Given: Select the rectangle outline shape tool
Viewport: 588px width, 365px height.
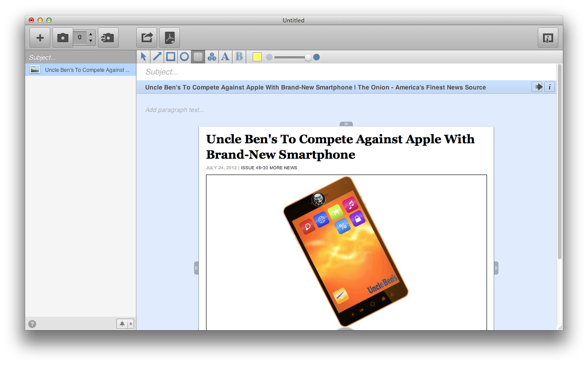Looking at the screenshot, I should tap(171, 56).
